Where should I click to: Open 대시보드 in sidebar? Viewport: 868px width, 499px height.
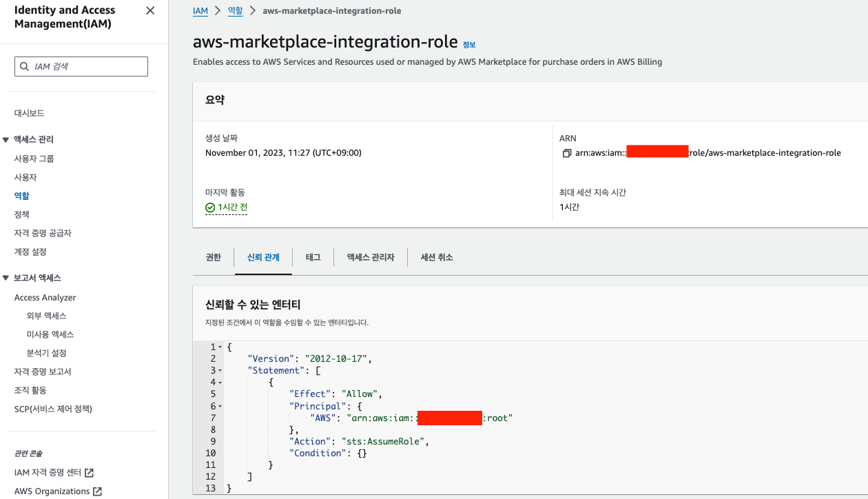[x=30, y=113]
